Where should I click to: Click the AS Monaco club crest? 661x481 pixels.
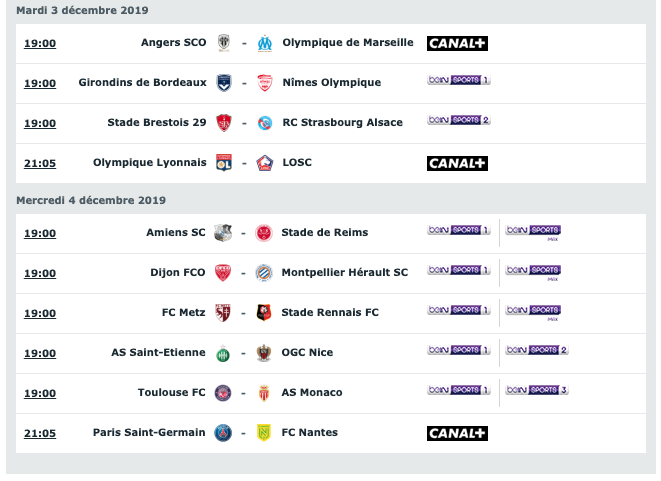coord(264,393)
